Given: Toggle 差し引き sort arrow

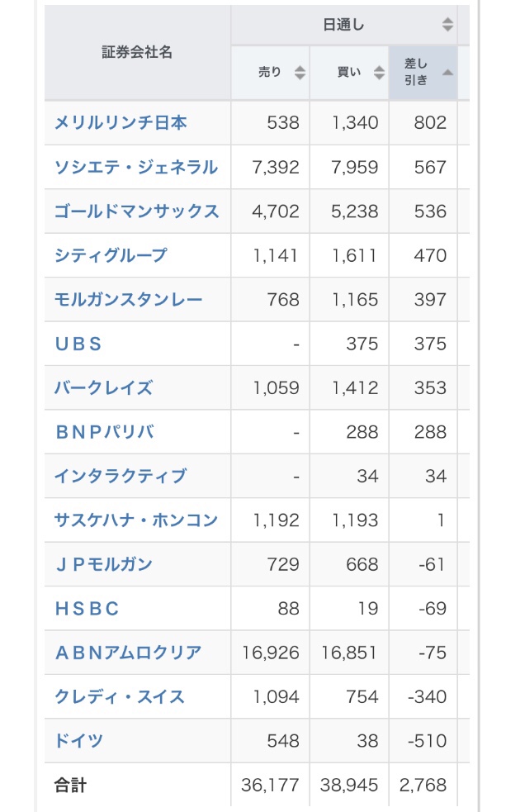Looking at the screenshot, I should click(x=447, y=73).
